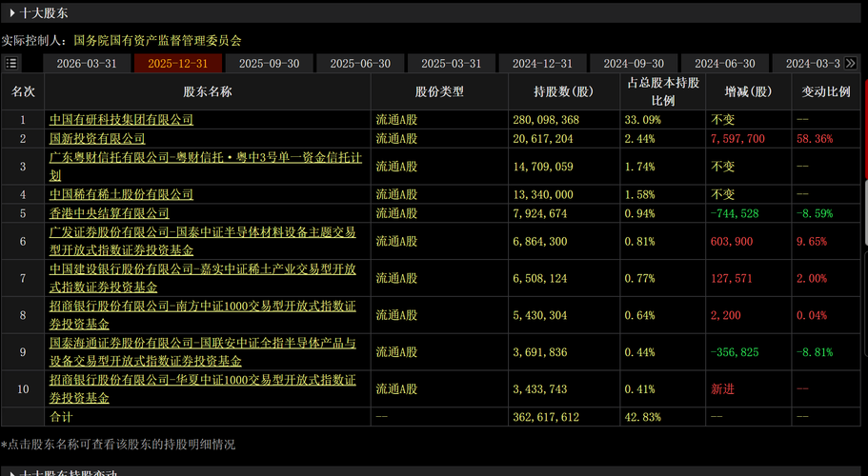Image resolution: width=868 pixels, height=476 pixels.
Task: Click holding value 20,617,204
Action: pyautogui.click(x=543, y=139)
